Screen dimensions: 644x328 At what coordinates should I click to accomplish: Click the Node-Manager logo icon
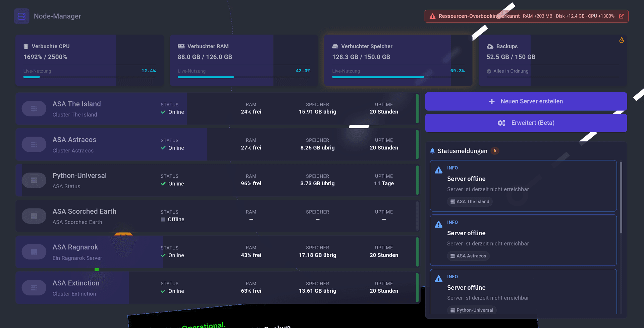[21, 16]
